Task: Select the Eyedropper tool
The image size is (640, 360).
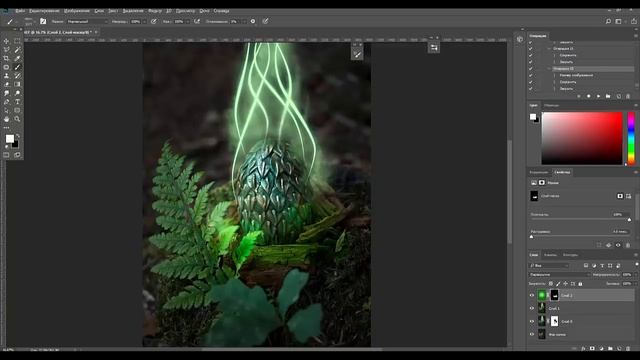Action: (x=17, y=58)
